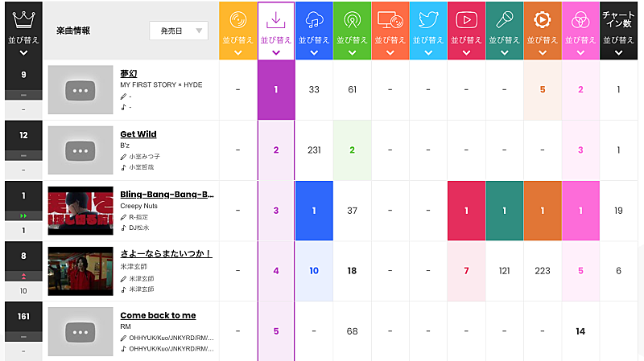Click value 14 in Come back to me row
Image resolution: width=644 pixels, height=361 pixels.
pos(580,331)
